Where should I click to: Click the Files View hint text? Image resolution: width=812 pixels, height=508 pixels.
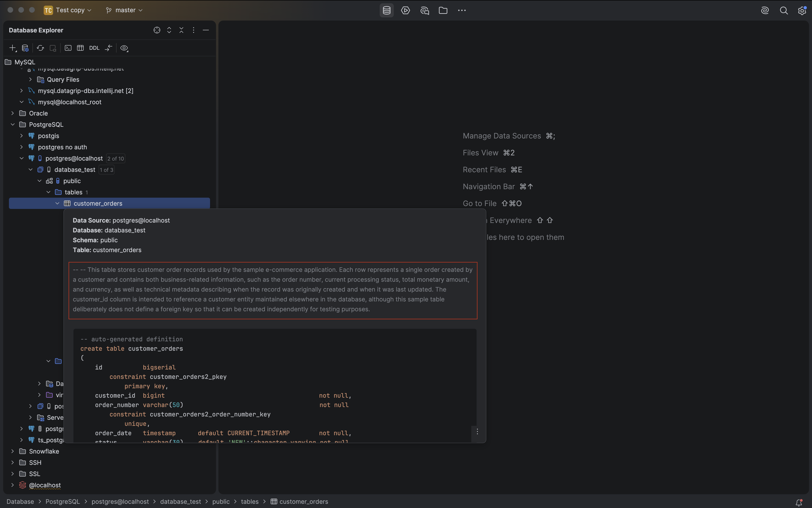point(480,153)
